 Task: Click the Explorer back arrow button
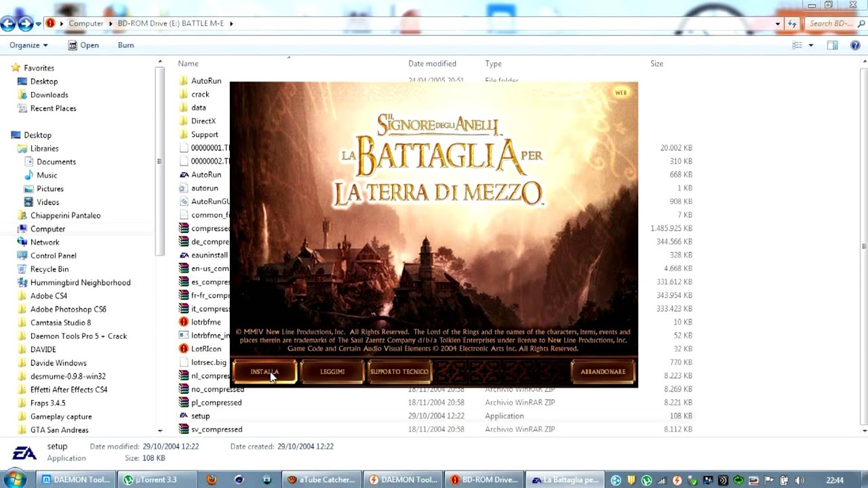7,24
